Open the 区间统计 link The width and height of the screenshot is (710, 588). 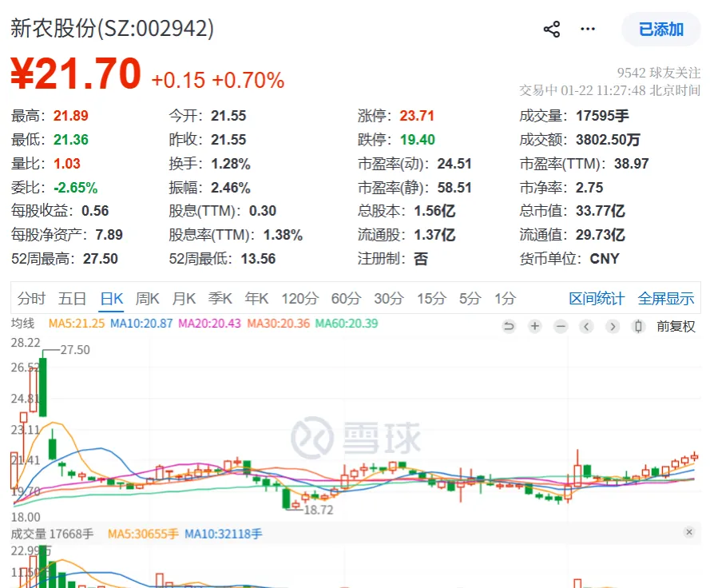click(x=597, y=299)
